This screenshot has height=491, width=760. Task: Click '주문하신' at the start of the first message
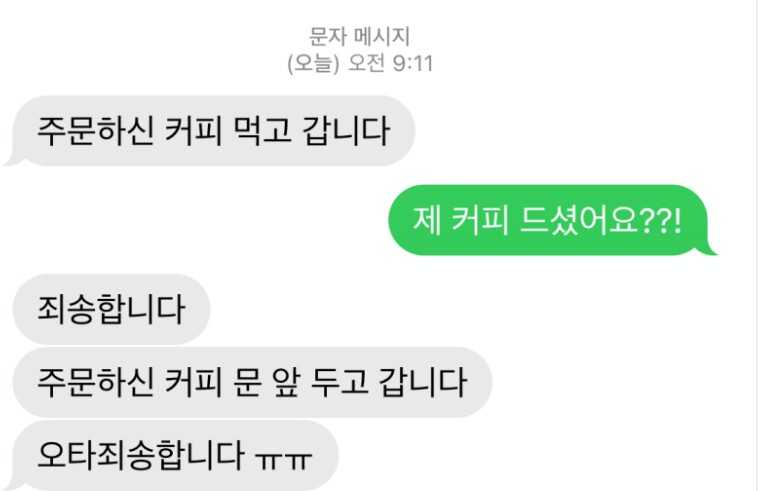point(96,131)
